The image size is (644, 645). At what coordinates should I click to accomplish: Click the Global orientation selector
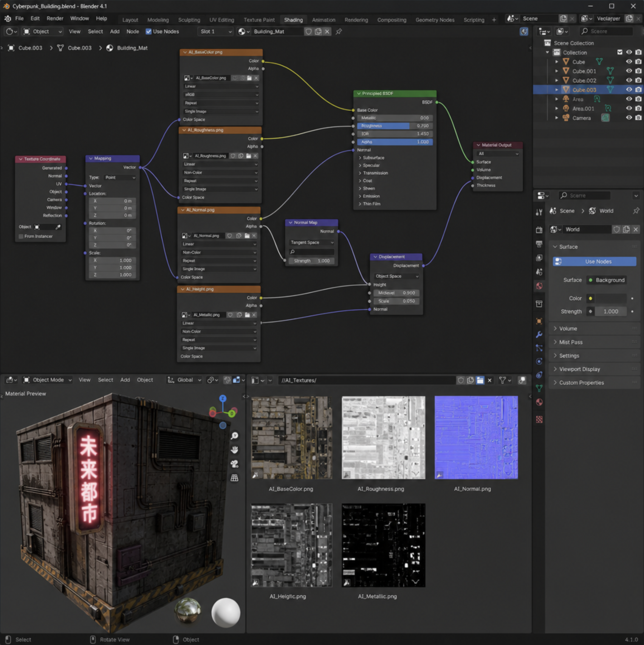(x=184, y=380)
